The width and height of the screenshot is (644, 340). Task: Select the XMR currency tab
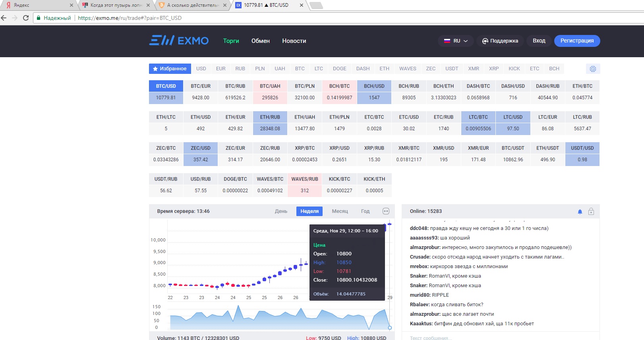(x=474, y=69)
